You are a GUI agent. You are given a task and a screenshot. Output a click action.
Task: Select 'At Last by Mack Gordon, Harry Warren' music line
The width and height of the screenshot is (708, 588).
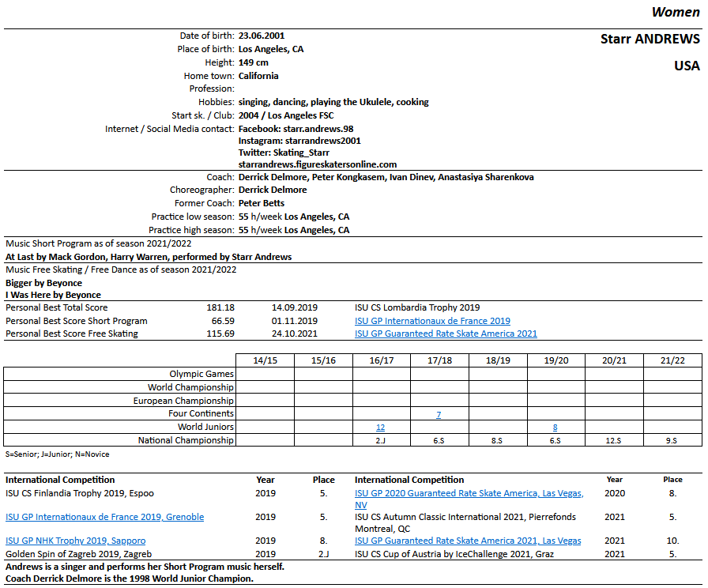pos(149,257)
